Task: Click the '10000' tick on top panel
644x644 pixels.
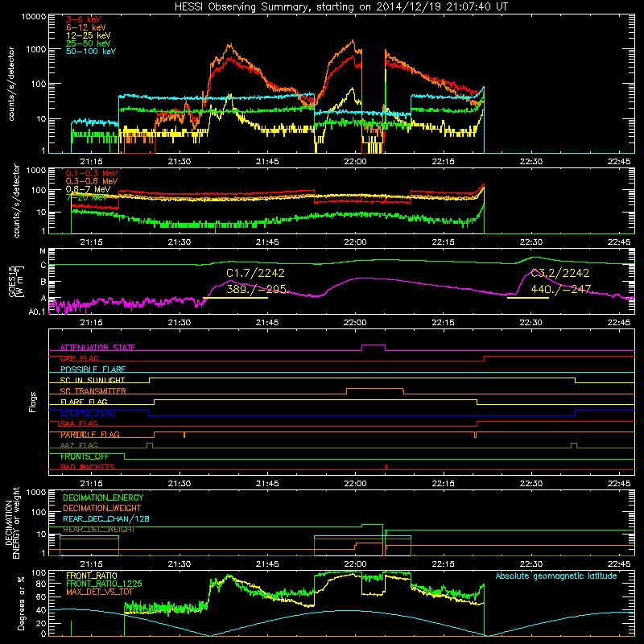Action: pyautogui.click(x=34, y=16)
